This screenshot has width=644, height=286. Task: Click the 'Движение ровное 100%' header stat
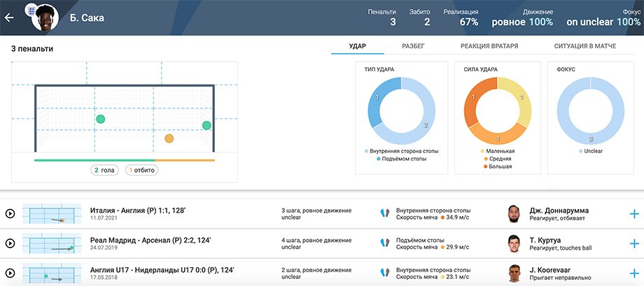coord(522,17)
